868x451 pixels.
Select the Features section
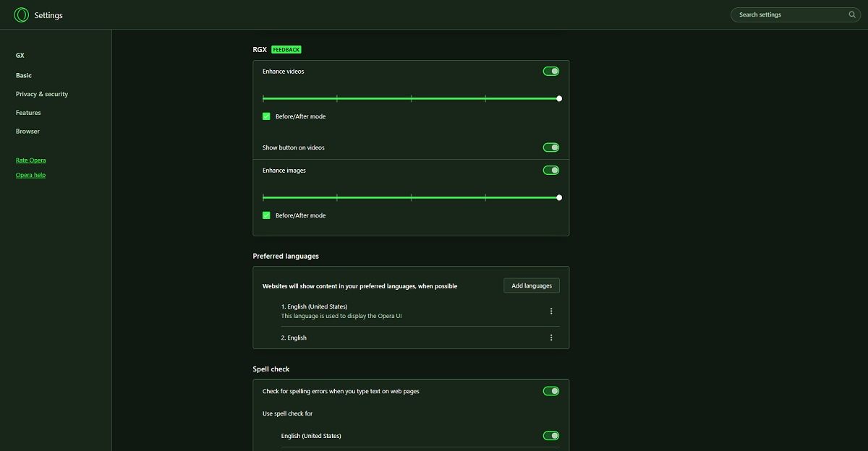tap(27, 112)
